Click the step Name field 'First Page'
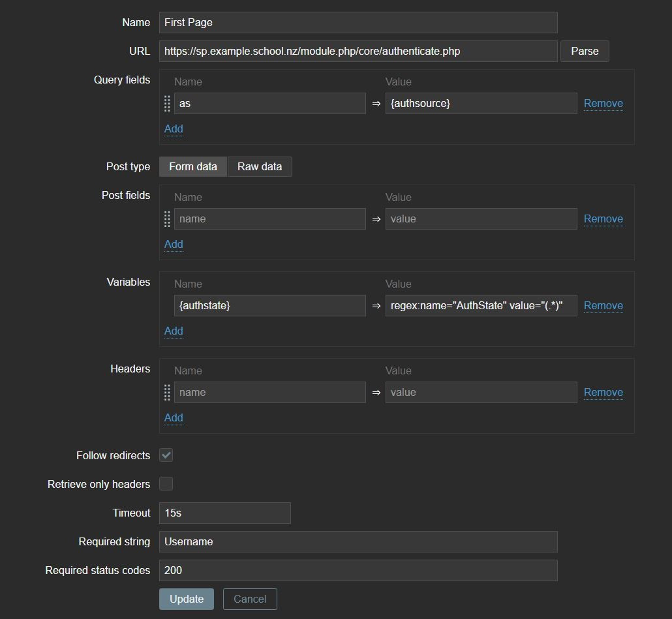Image resolution: width=672 pixels, height=619 pixels. pos(358,22)
